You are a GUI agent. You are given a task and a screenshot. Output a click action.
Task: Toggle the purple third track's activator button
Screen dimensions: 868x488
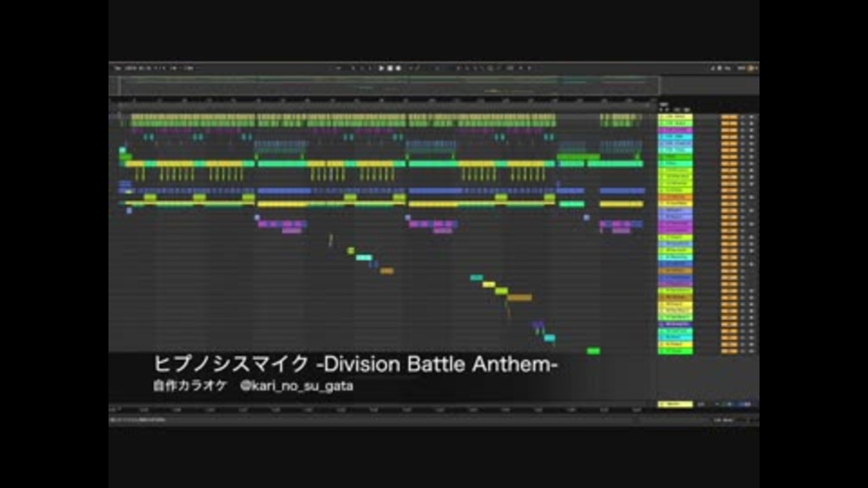[x=729, y=130]
